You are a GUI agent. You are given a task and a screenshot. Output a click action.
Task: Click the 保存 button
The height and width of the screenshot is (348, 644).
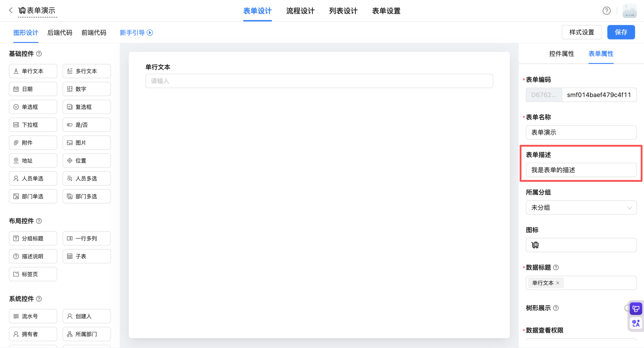pos(621,32)
